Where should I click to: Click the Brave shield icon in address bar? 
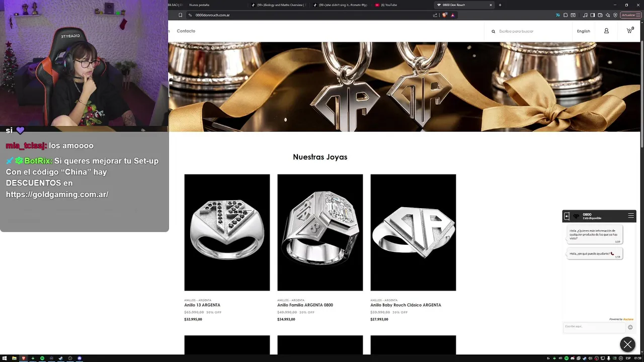tap(445, 15)
